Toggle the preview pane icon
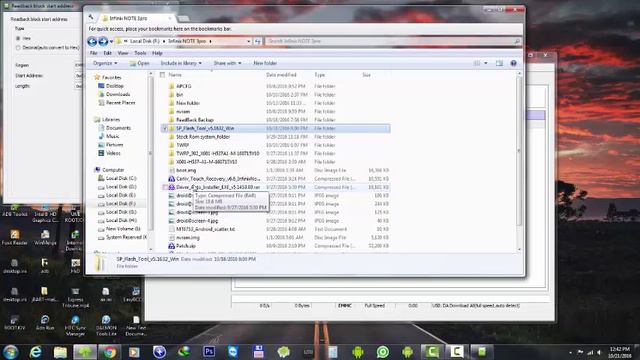The width and height of the screenshot is (640, 360). (x=499, y=63)
